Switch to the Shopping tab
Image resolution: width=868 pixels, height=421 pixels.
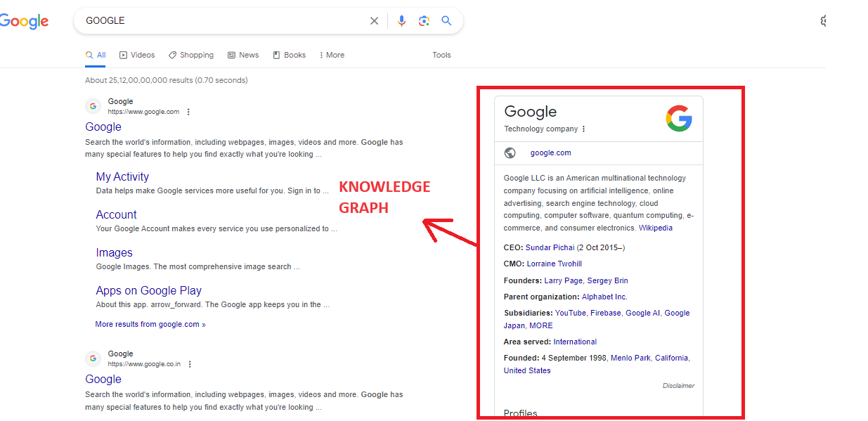tap(191, 55)
